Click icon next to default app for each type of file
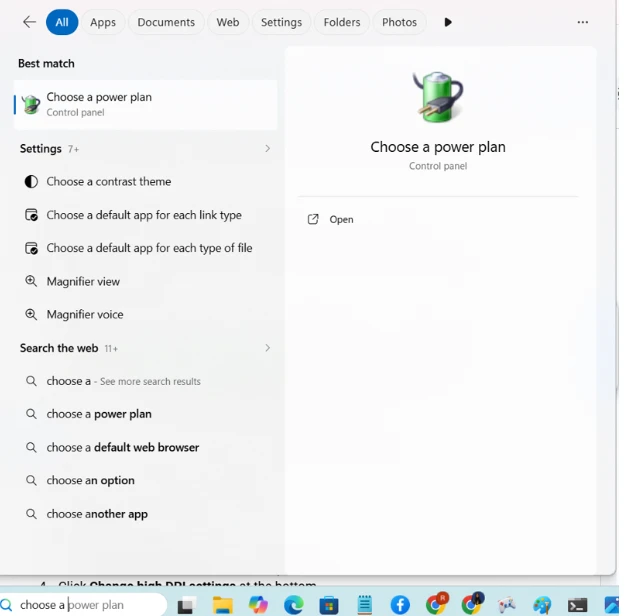625x616 pixels. pyautogui.click(x=31, y=248)
